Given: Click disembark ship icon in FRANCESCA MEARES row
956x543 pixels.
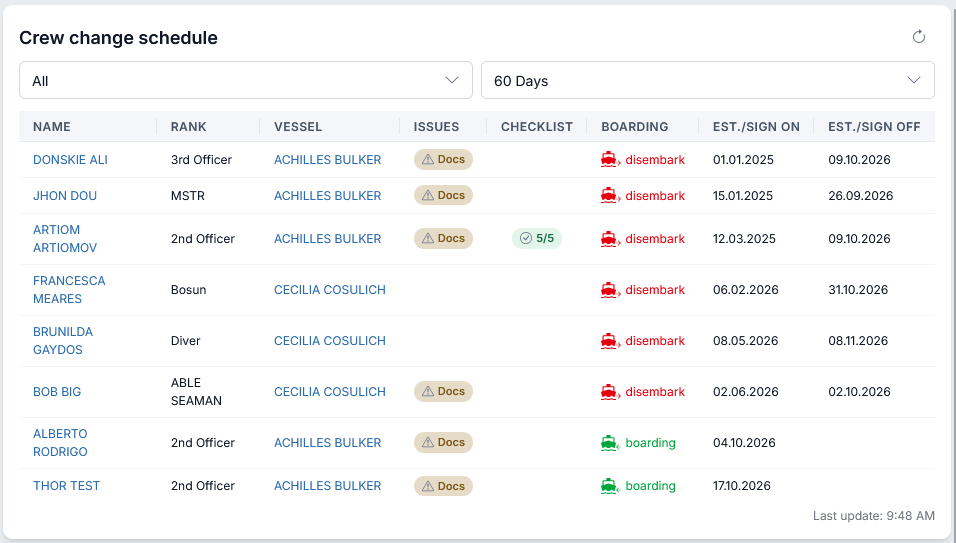Looking at the screenshot, I should (x=610, y=289).
